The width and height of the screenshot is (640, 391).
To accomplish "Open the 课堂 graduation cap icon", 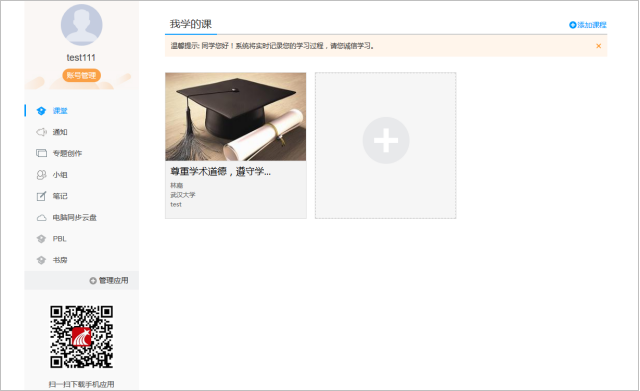I will coord(41,111).
